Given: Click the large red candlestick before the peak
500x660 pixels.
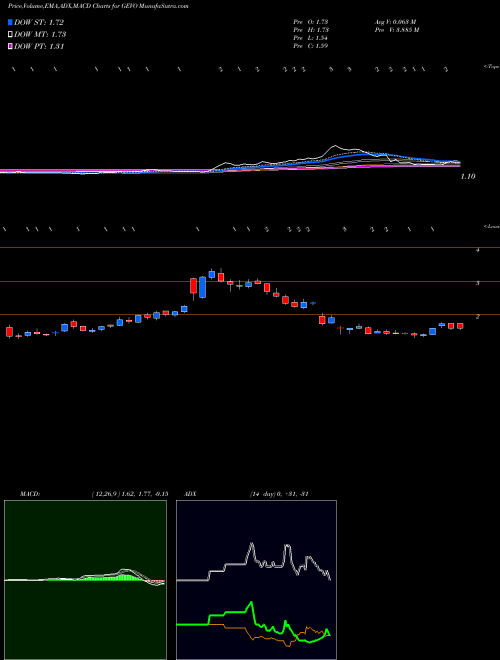Looking at the screenshot, I should 194,285.
